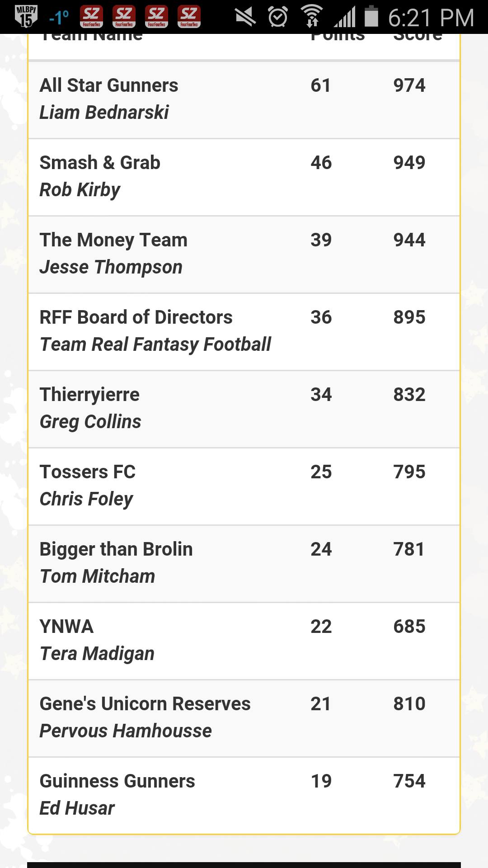The height and width of the screenshot is (868, 488).
Task: Tap the 6:21 PM clock
Action: point(431,18)
